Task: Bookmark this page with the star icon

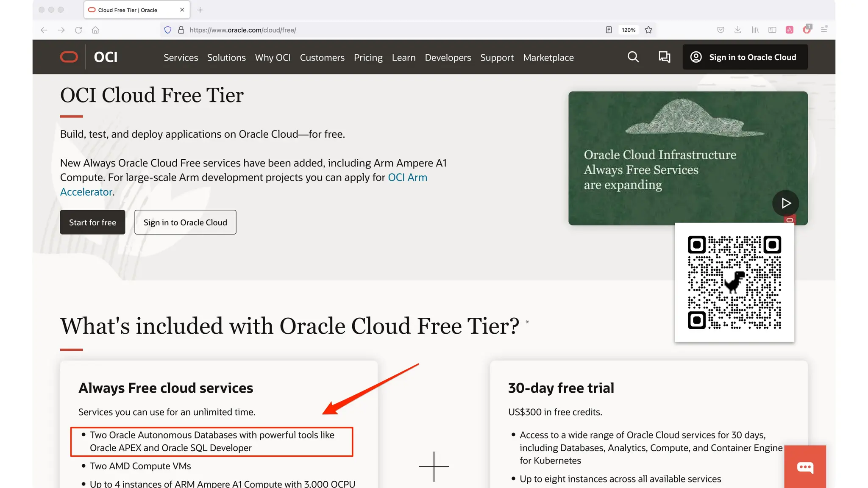Action: pos(648,30)
